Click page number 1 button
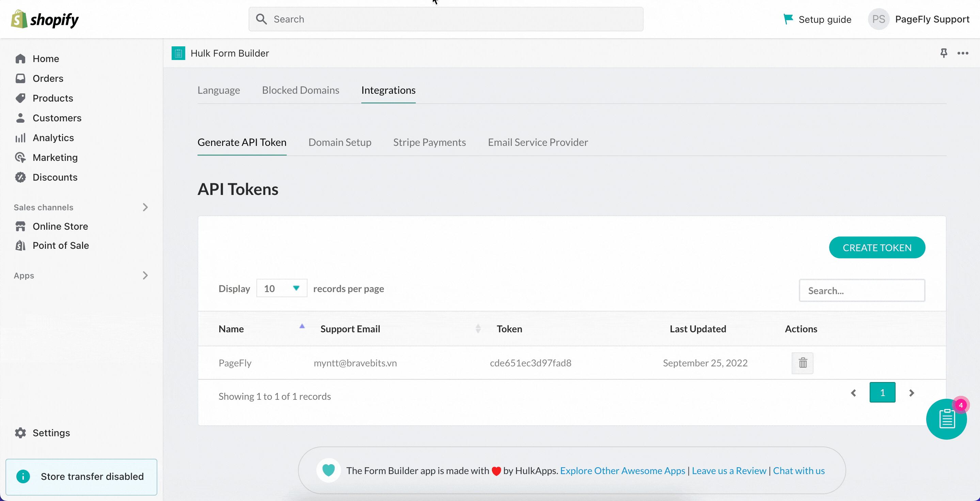Viewport: 980px width, 501px height. pos(882,393)
